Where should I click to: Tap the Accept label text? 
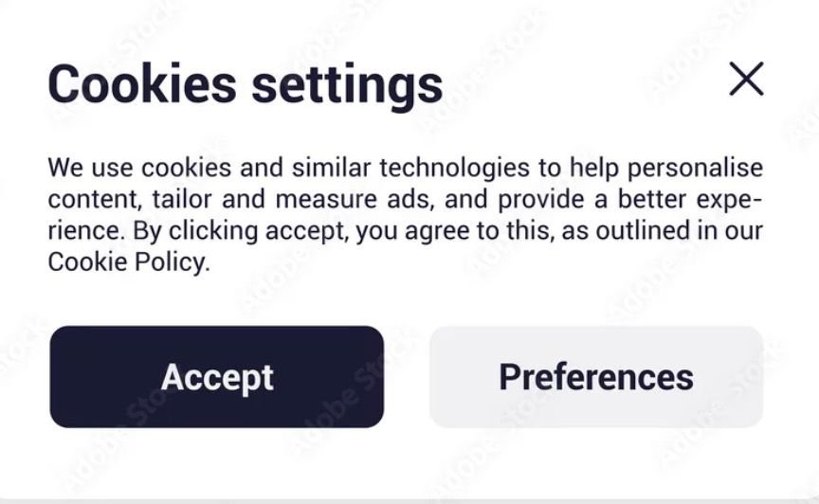(217, 377)
